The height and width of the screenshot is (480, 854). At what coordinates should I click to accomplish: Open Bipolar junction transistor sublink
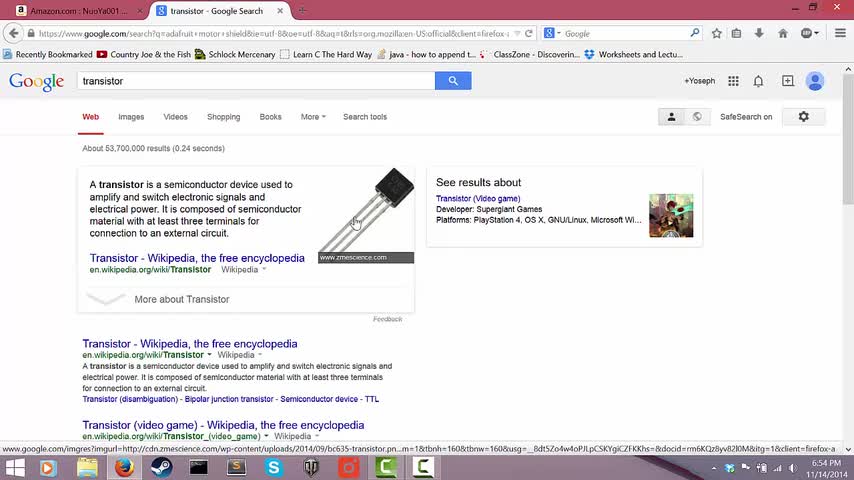click(229, 399)
